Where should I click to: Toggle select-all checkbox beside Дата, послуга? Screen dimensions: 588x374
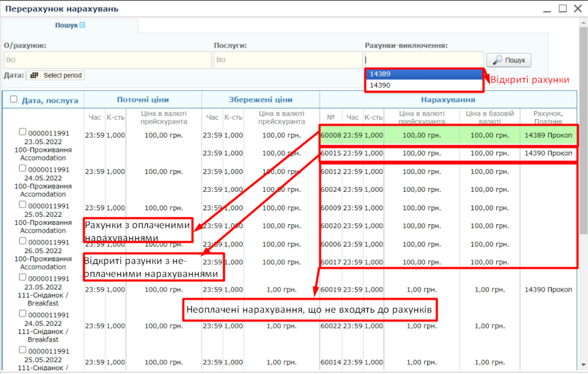click(14, 99)
